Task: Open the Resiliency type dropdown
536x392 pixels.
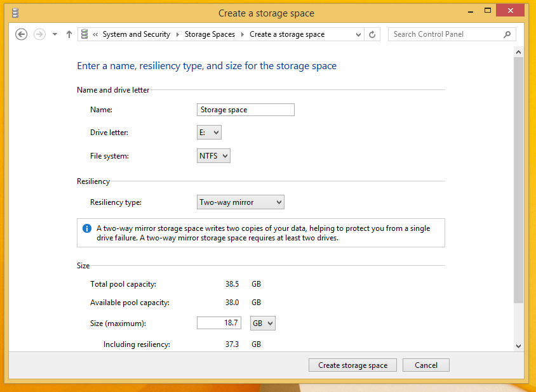Action: (241, 202)
